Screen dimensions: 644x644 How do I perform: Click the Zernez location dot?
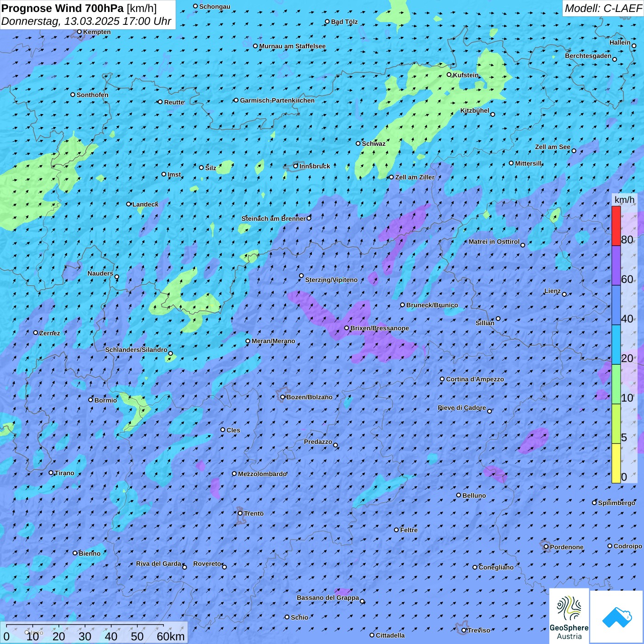[x=35, y=333]
